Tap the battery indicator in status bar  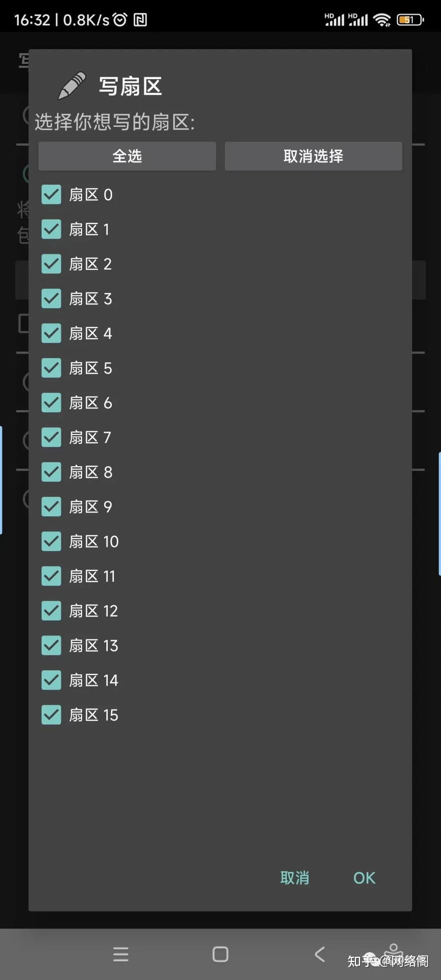coord(410,20)
